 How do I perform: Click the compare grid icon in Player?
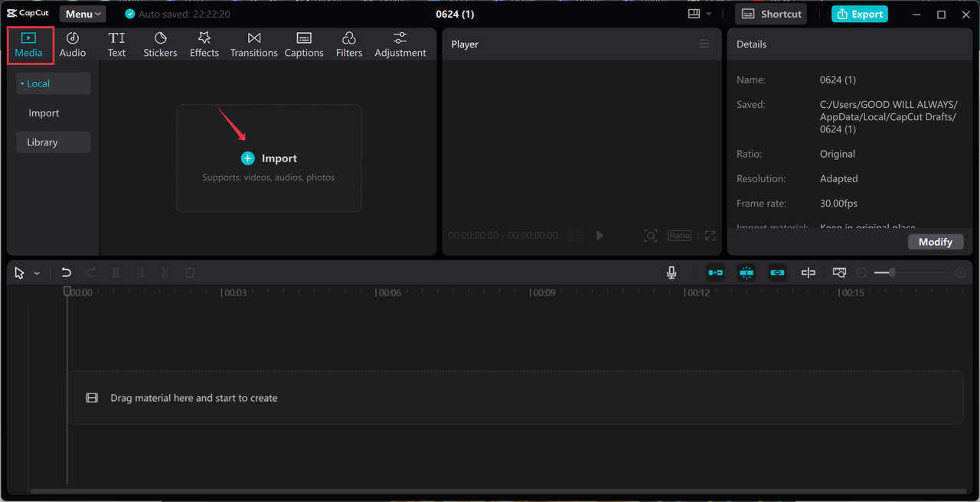coord(576,236)
